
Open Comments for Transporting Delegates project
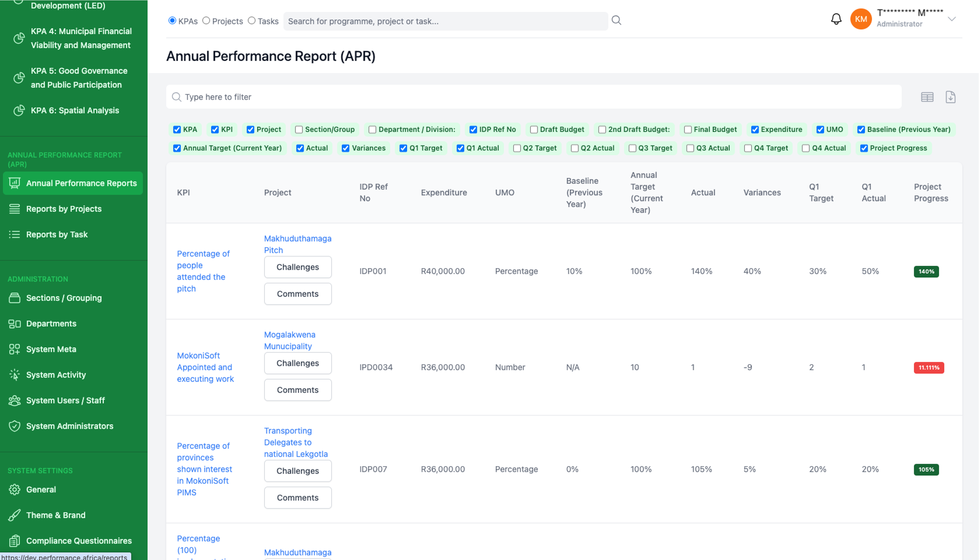click(x=298, y=498)
